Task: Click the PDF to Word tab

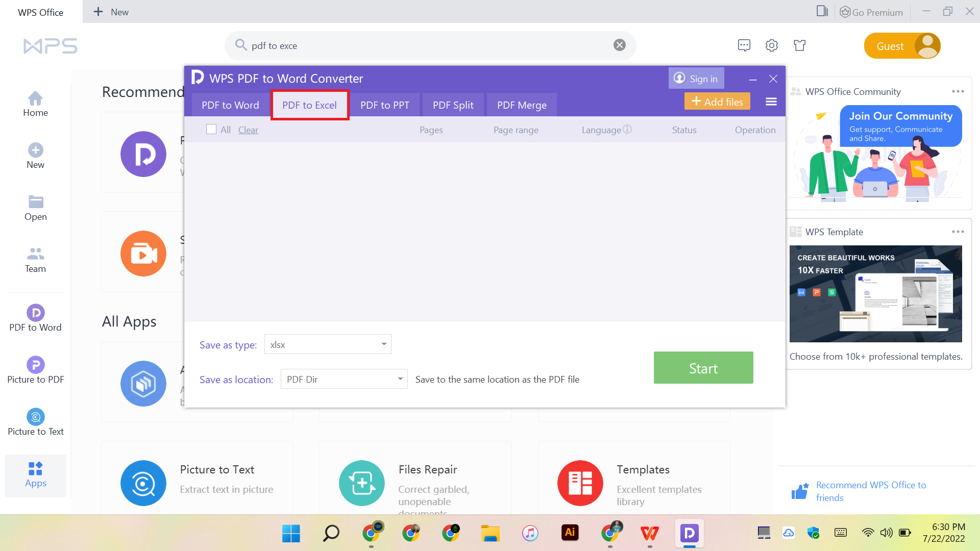Action: (x=230, y=104)
